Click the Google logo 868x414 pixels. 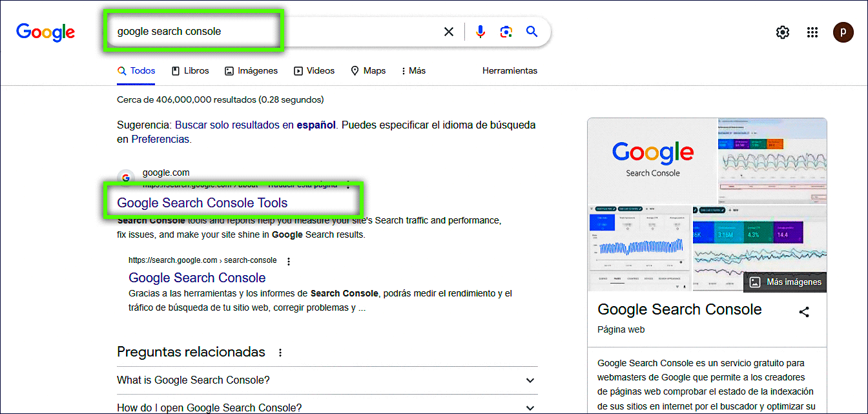pos(45,32)
